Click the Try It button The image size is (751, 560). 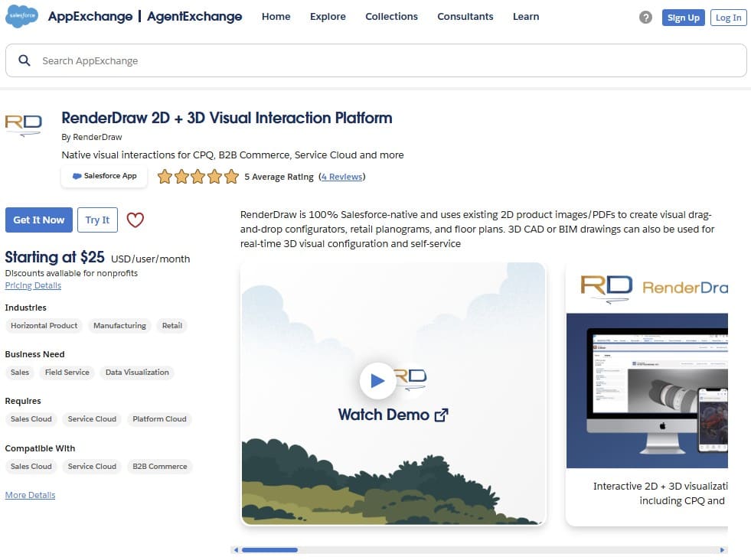coord(97,220)
